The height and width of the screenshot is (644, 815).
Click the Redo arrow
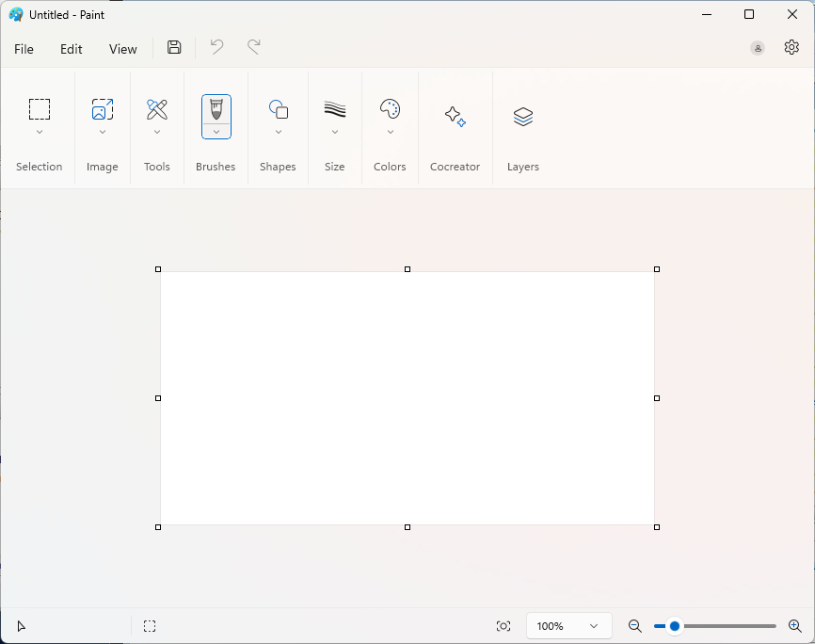point(254,47)
